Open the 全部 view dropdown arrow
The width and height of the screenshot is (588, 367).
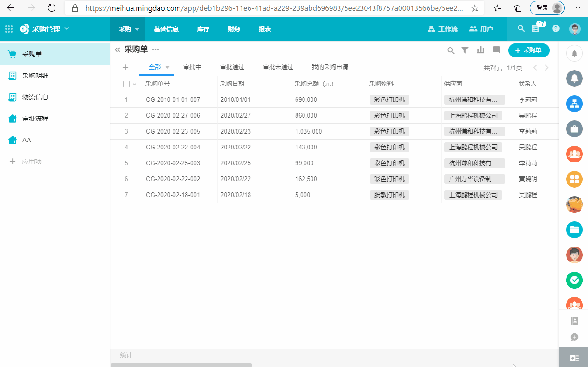[x=167, y=67]
